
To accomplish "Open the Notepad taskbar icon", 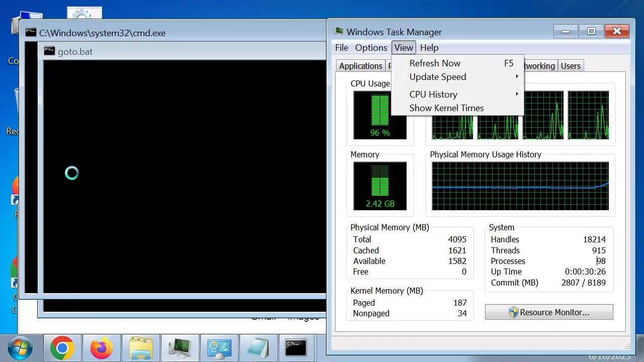I will pyautogui.click(x=259, y=348).
